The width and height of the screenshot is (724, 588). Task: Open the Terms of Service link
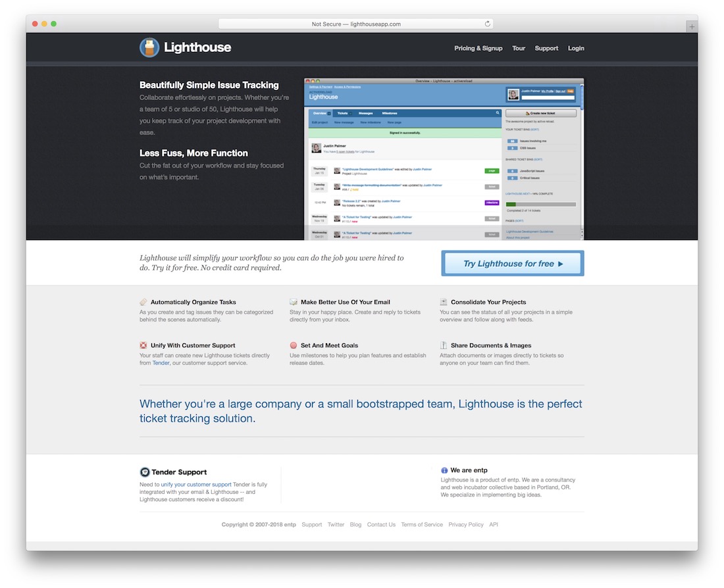[x=421, y=524]
